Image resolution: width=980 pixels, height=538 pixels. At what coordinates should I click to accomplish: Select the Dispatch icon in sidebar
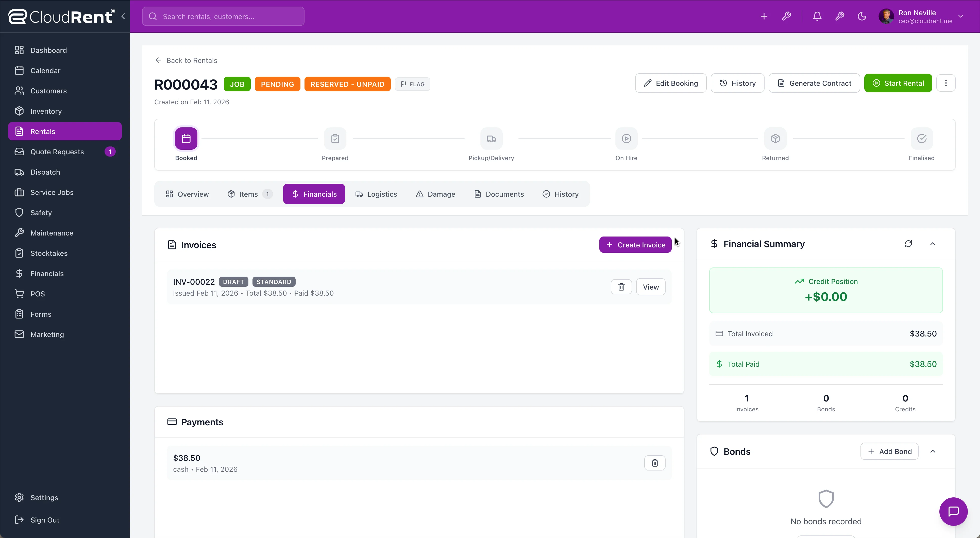coord(19,172)
